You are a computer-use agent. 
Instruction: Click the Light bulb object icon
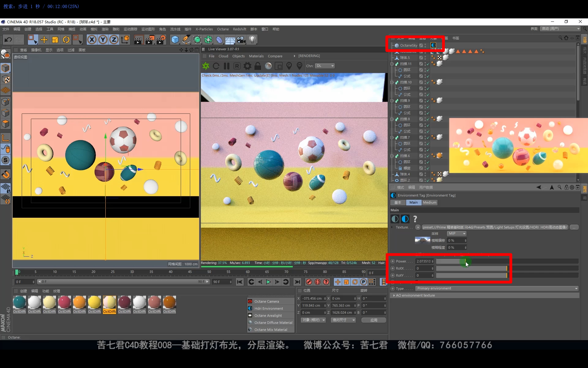[x=252, y=40]
